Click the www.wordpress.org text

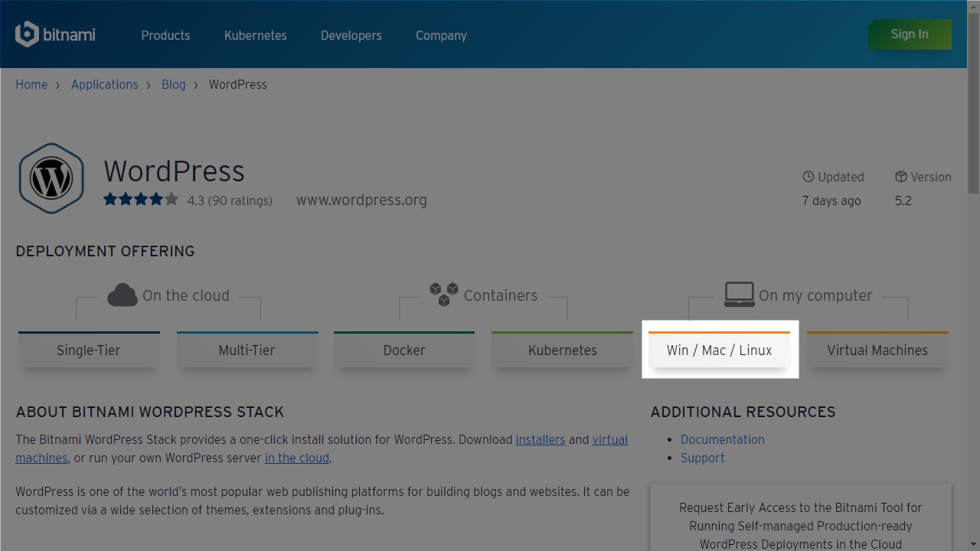click(x=361, y=200)
